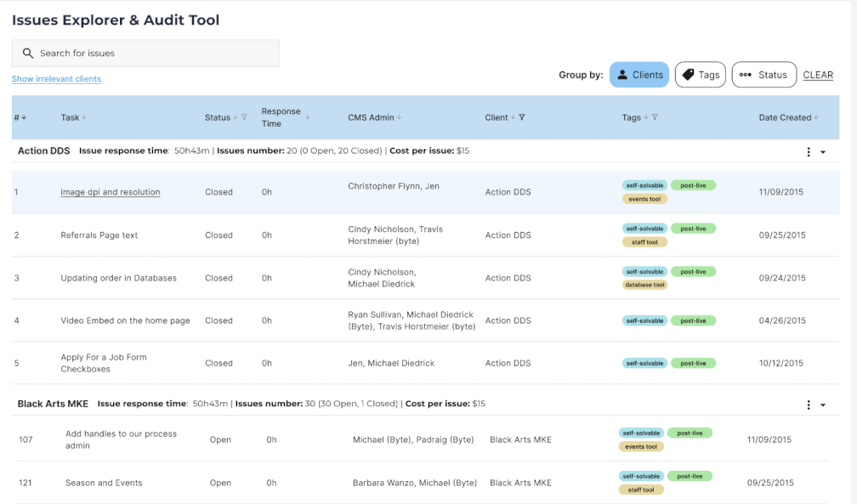857x504 pixels.
Task: Open 'image dpi and resolution' issue
Action: [x=111, y=192]
